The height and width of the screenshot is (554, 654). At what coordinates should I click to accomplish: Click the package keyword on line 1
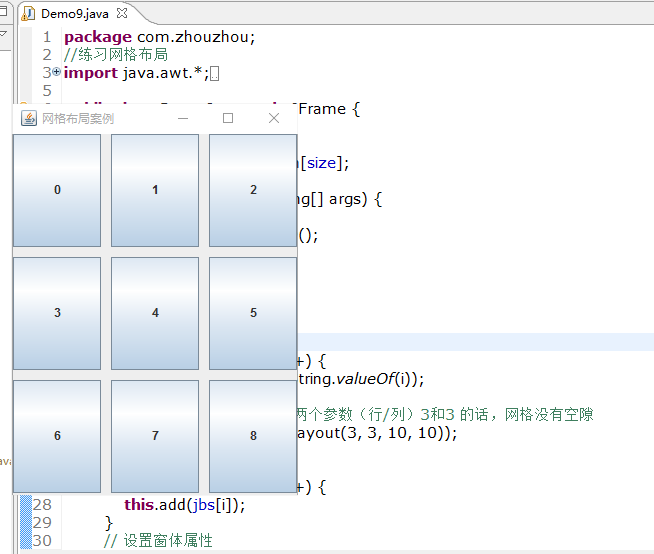[x=98, y=38]
